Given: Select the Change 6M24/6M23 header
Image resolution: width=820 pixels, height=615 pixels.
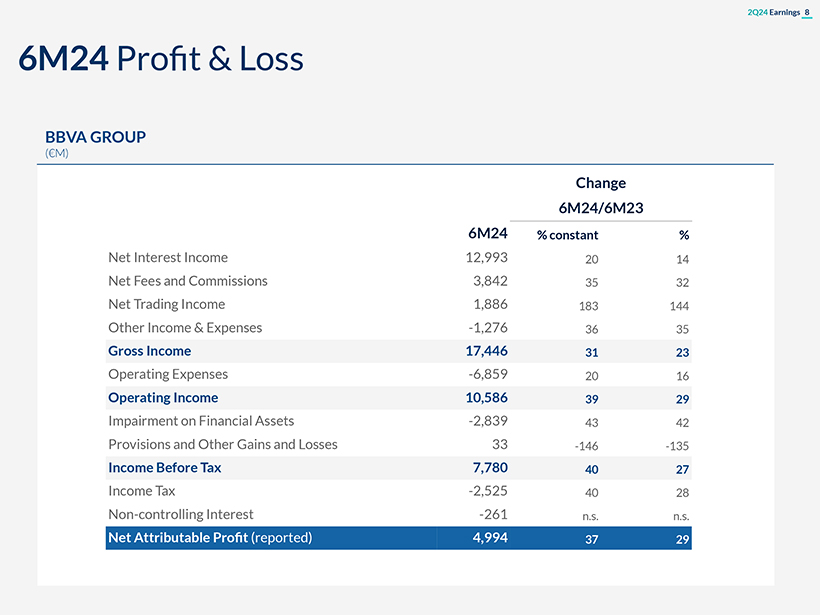Looking at the screenshot, I should pos(600,196).
